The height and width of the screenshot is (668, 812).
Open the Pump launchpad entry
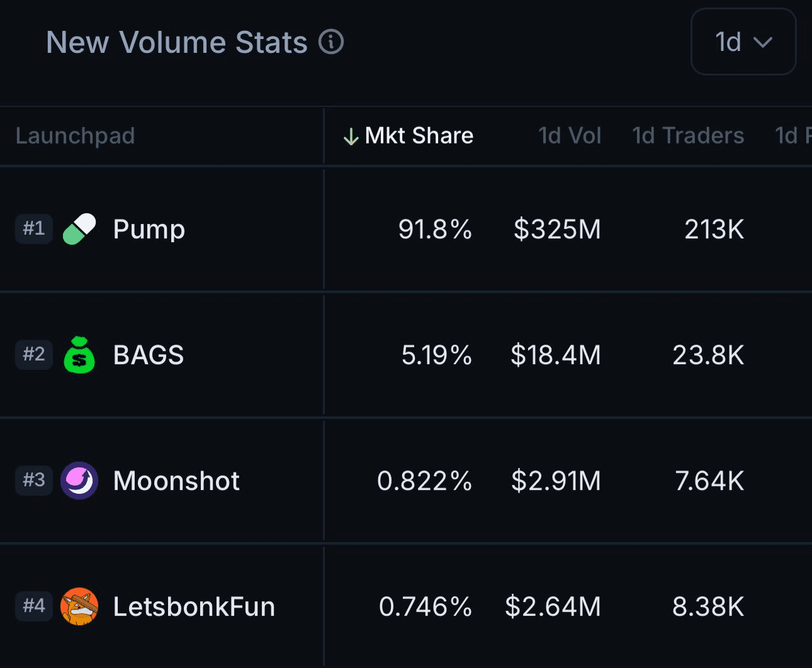click(x=149, y=228)
